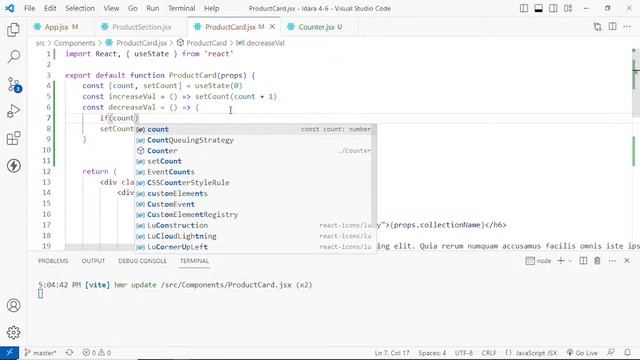Select the customElements suggestion
This screenshot has width=640, height=360.
point(253,193)
